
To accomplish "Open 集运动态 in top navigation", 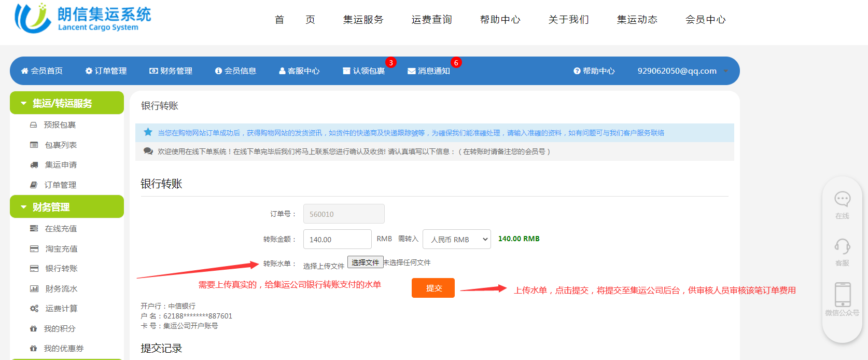I will pyautogui.click(x=637, y=20).
